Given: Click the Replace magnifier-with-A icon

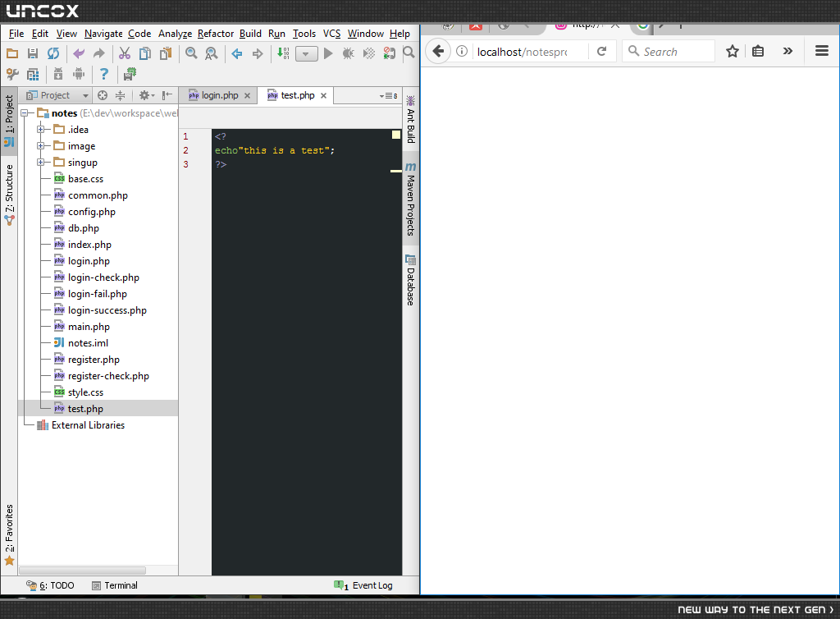Looking at the screenshot, I should (x=212, y=53).
